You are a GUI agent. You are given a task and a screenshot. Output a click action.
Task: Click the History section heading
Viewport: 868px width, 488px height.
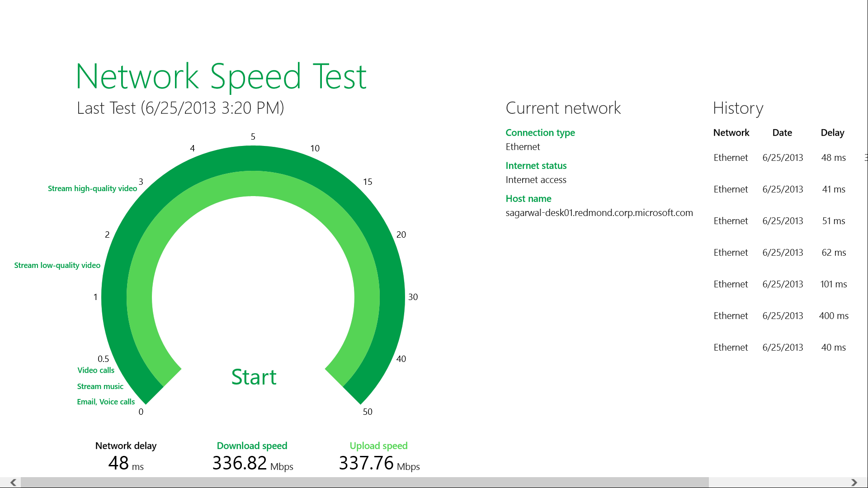[738, 108]
